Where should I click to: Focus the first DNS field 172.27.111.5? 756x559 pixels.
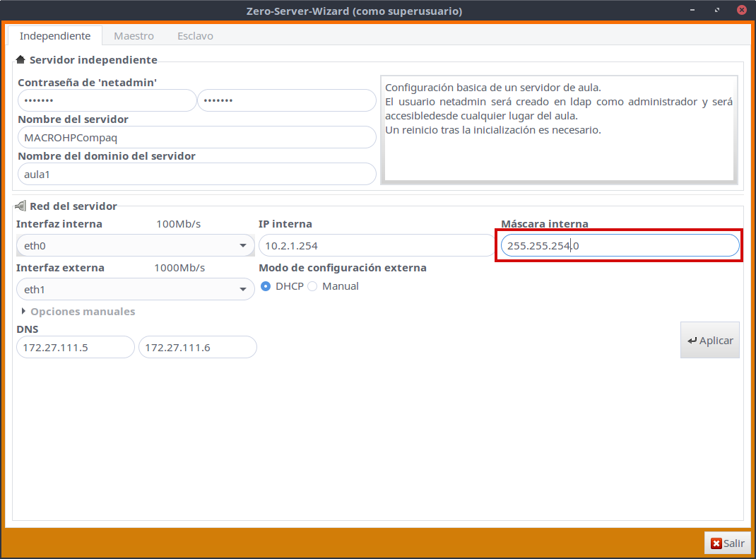click(75, 348)
